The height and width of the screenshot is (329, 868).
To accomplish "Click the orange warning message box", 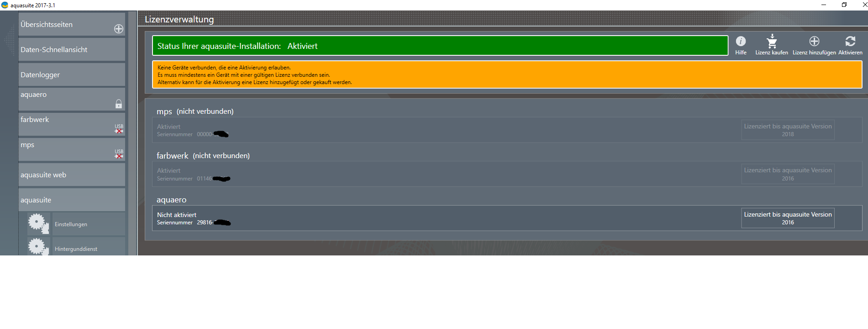I will coord(507,74).
